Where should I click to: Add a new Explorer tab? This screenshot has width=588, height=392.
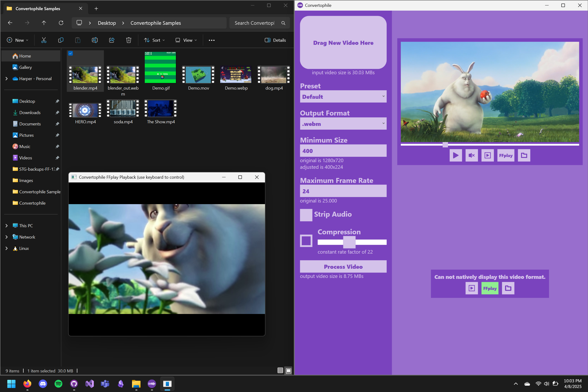tap(96, 8)
